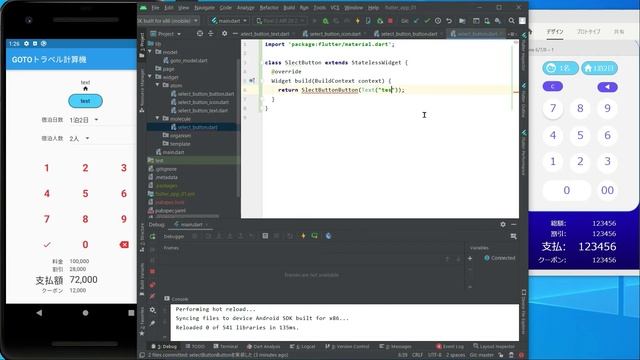Image resolution: width=640 pixels, height=360 pixels.
Task: Click the undo arrow icon in main toolbar
Action: tap(449, 21)
